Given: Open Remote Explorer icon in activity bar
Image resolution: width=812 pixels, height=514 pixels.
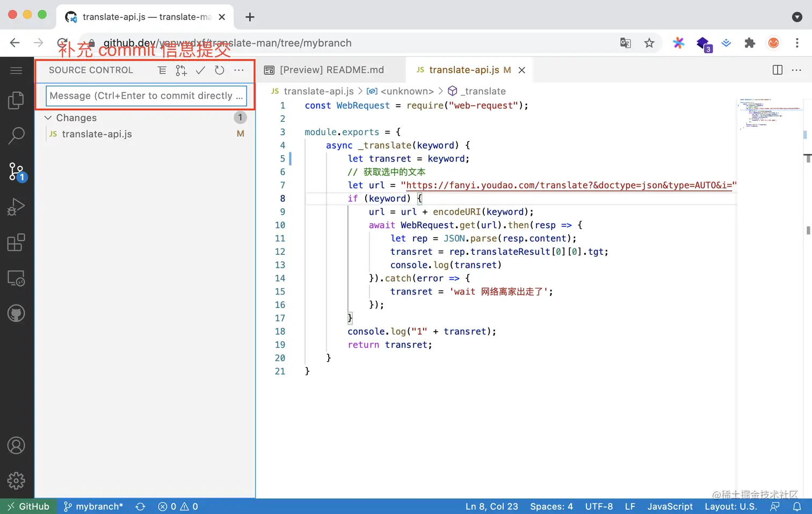Looking at the screenshot, I should [16, 278].
